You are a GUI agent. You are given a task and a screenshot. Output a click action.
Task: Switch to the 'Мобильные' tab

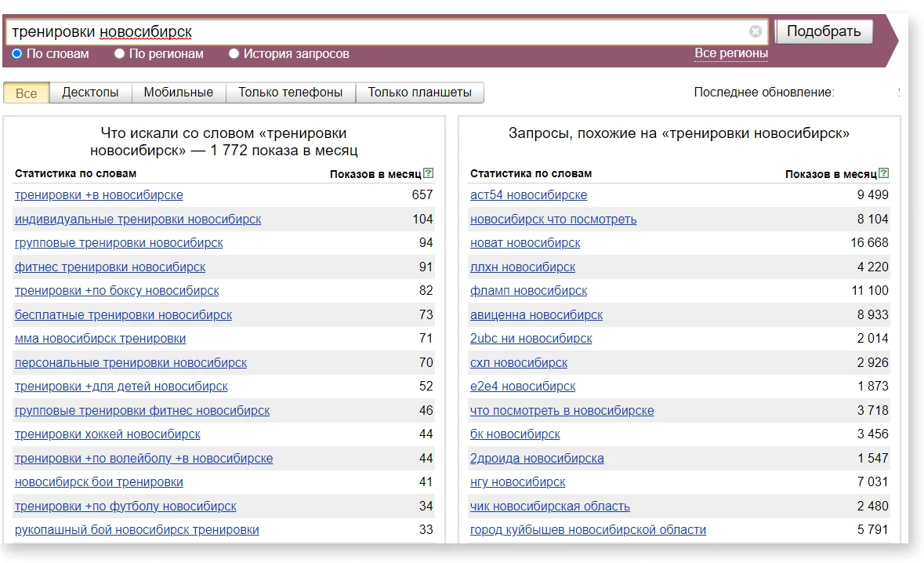click(x=179, y=93)
